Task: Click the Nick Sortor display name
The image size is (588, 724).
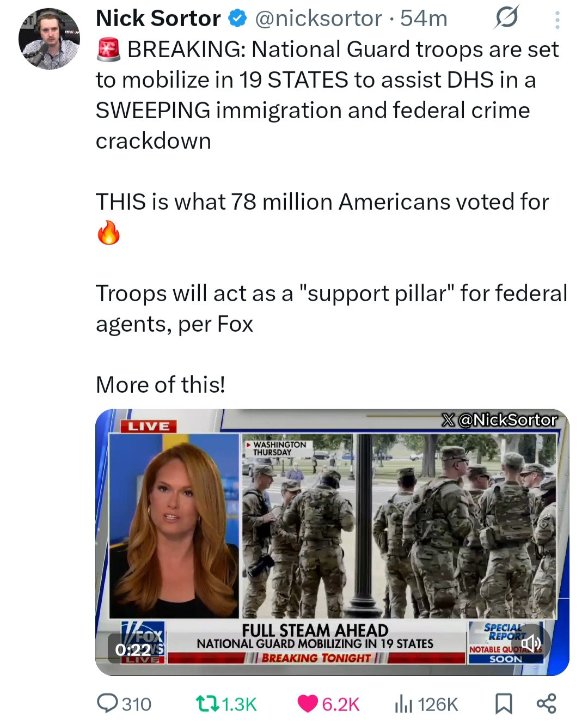Action: [x=158, y=19]
